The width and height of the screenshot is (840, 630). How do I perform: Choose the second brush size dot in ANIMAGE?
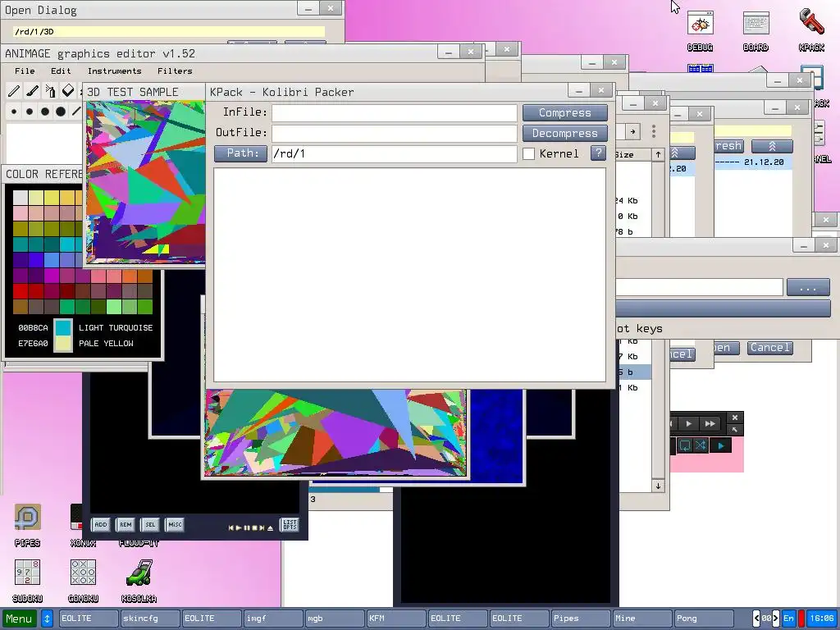point(30,112)
